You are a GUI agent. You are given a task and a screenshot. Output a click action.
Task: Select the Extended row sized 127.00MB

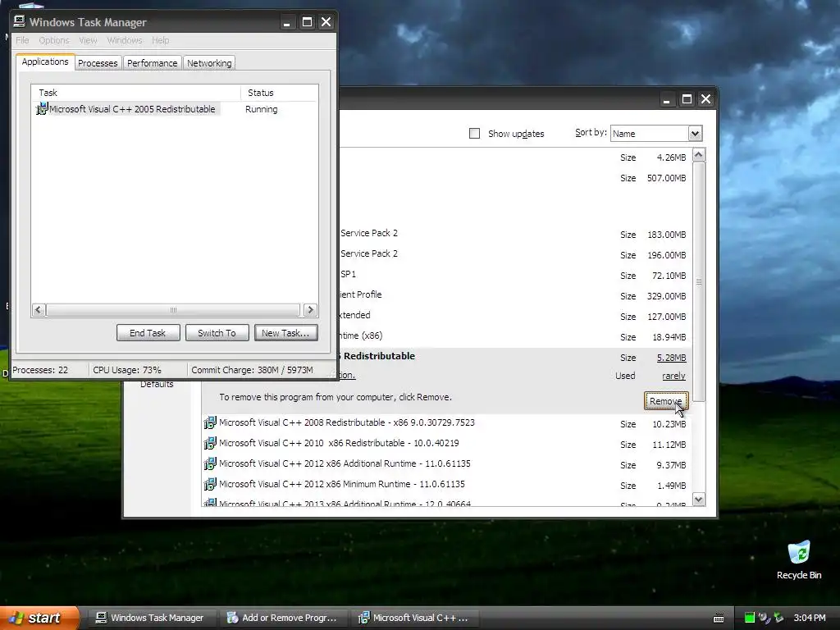pyautogui.click(x=514, y=316)
